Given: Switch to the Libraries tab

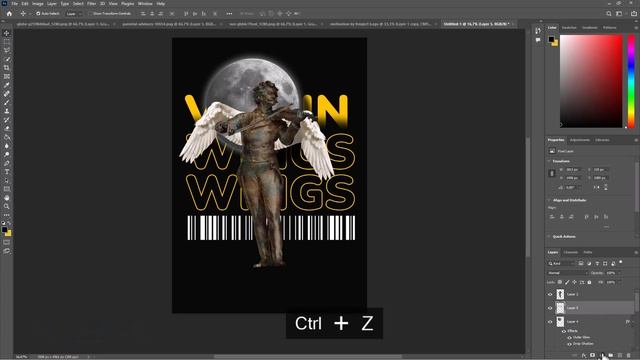Looking at the screenshot, I should (602, 140).
